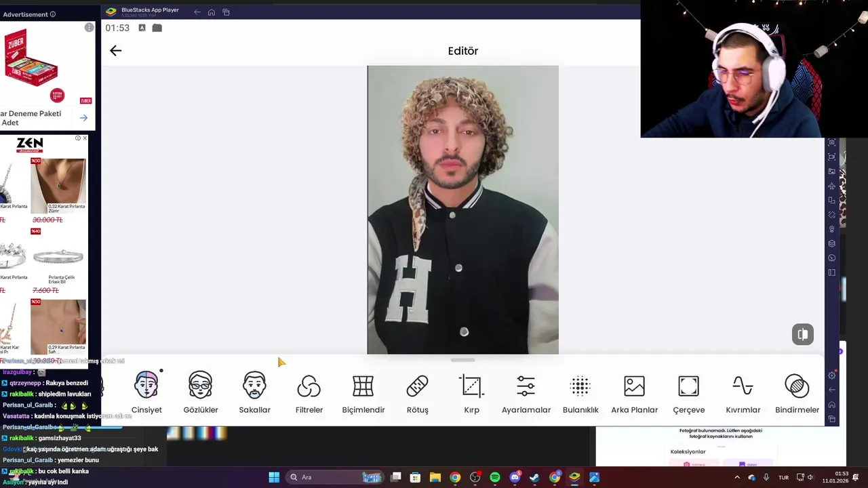Go back using the Editör back arrow
868x488 pixels.
[115, 51]
